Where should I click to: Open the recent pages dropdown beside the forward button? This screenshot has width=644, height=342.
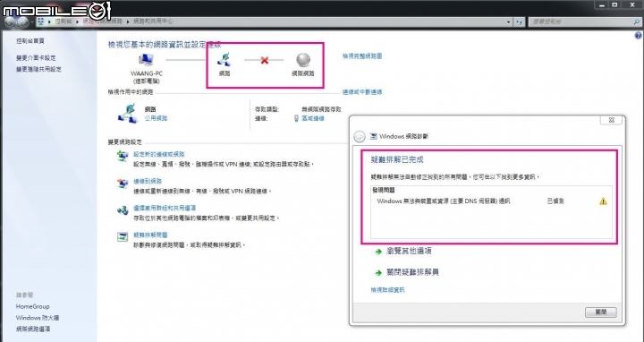pyautogui.click(x=32, y=21)
